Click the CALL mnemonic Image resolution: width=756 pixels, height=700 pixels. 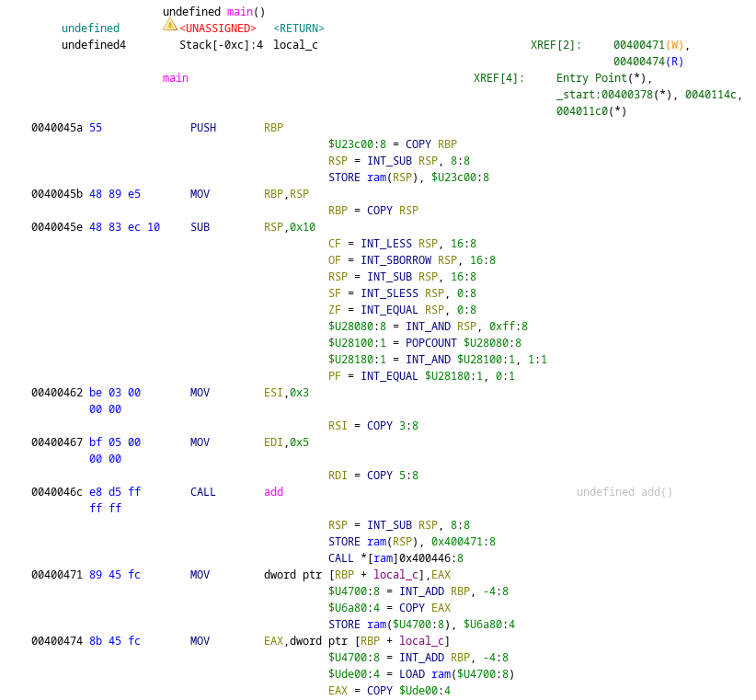tap(203, 492)
